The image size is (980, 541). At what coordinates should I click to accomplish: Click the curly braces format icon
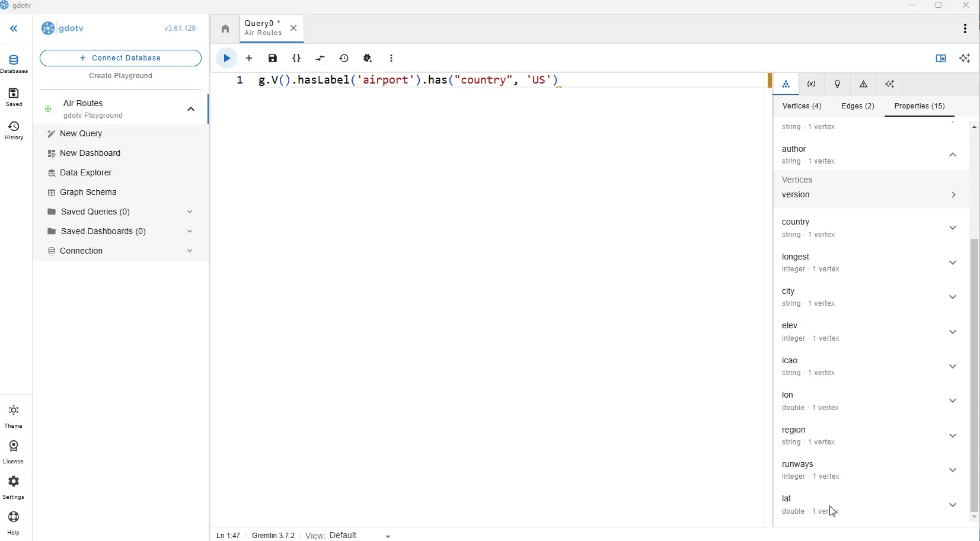point(296,58)
